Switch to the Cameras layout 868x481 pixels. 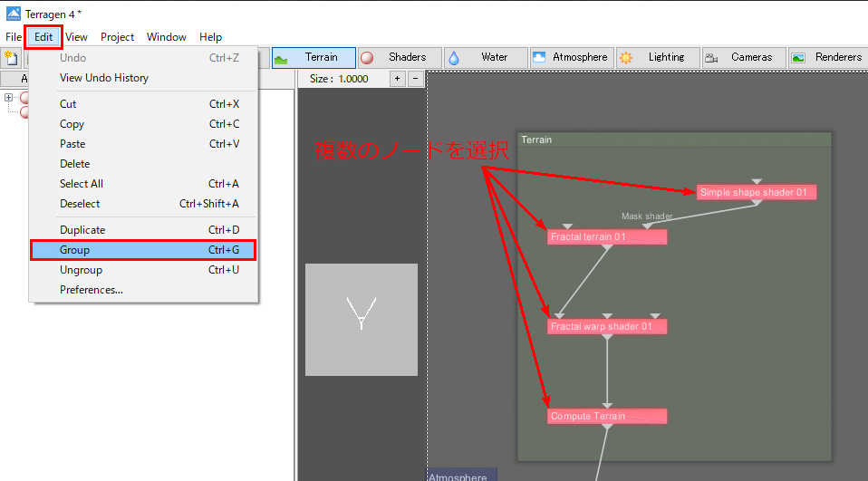click(x=744, y=57)
